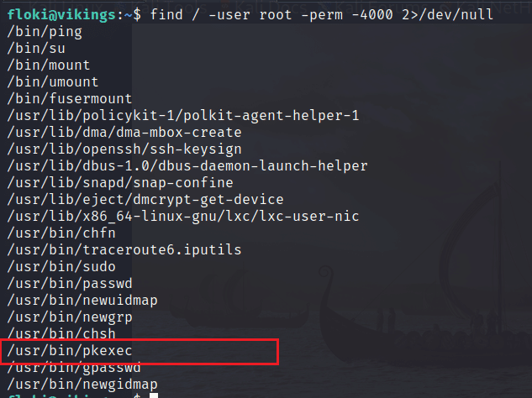Click the ssh-keysign path line

[124, 149]
